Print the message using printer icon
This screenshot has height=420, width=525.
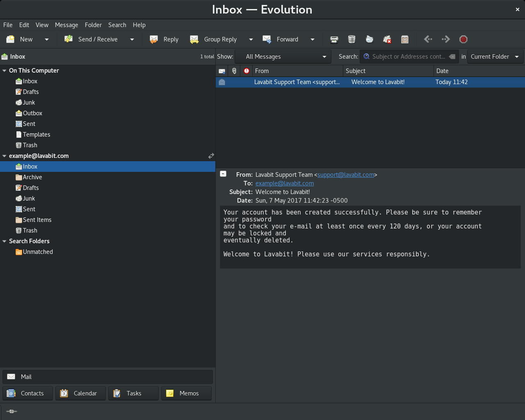(334, 39)
